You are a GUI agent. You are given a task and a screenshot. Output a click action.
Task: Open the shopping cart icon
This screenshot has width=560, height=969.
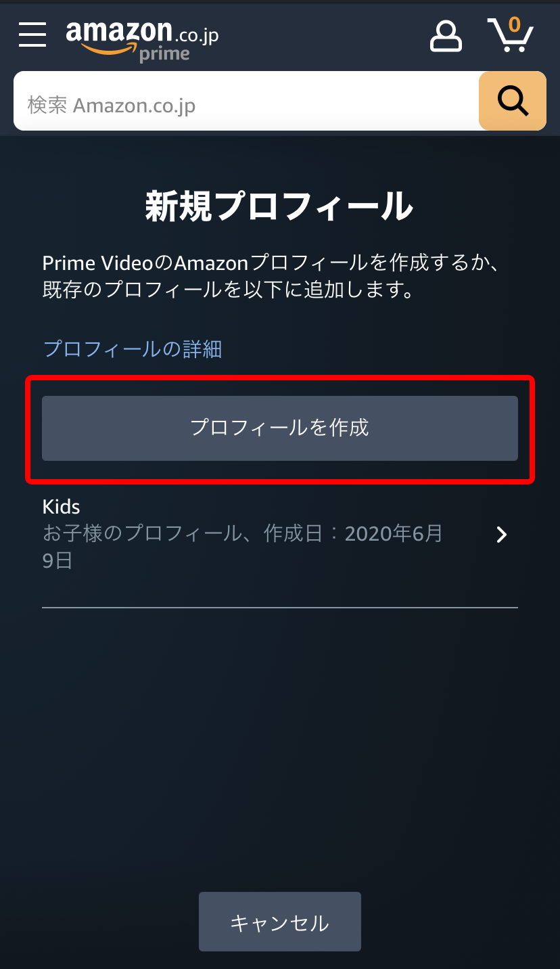point(511,35)
